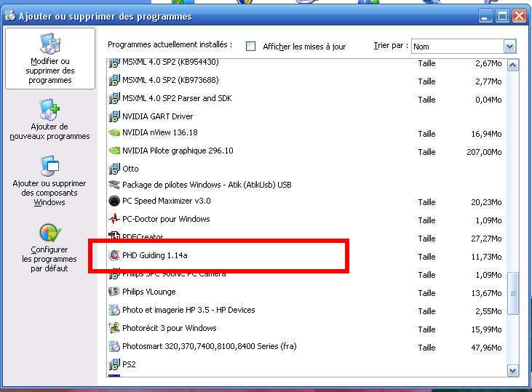The image size is (532, 392).
Task: Open the Trier par dropdown
Action: coord(509,47)
